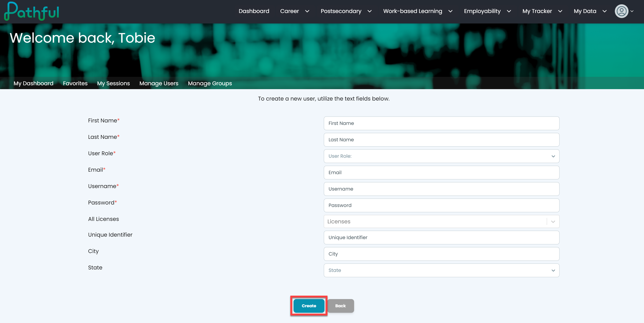This screenshot has width=644, height=323.
Task: Focus the Password input field
Action: point(442,205)
